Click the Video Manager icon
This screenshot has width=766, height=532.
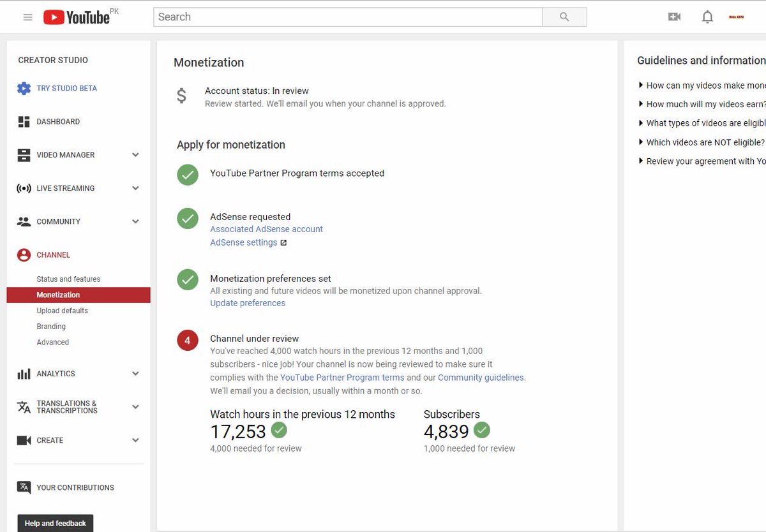pyautogui.click(x=24, y=155)
